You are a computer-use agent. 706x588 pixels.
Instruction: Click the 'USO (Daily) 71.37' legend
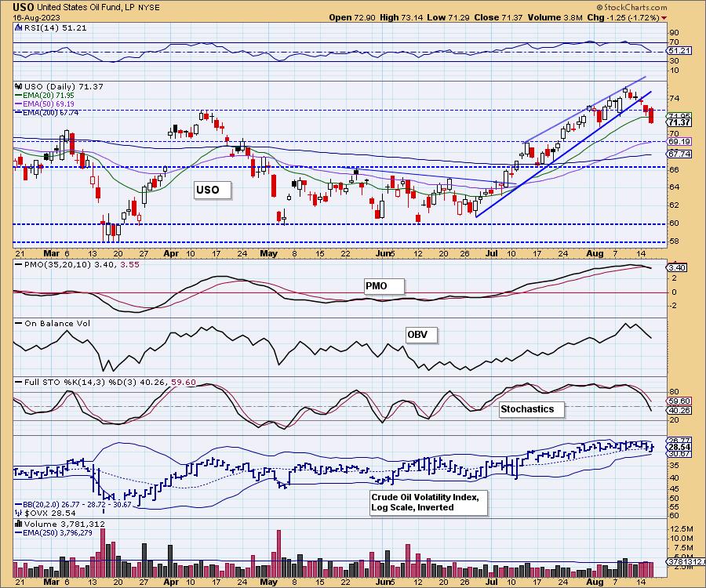59,86
